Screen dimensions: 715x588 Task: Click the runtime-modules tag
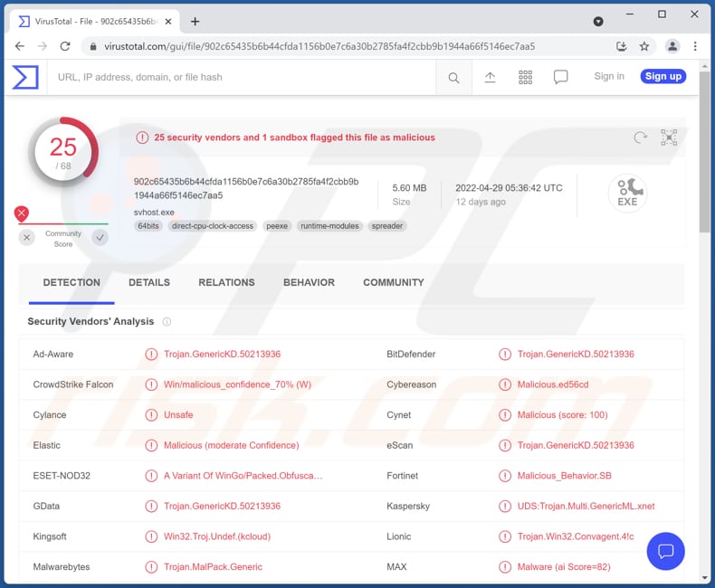point(329,226)
